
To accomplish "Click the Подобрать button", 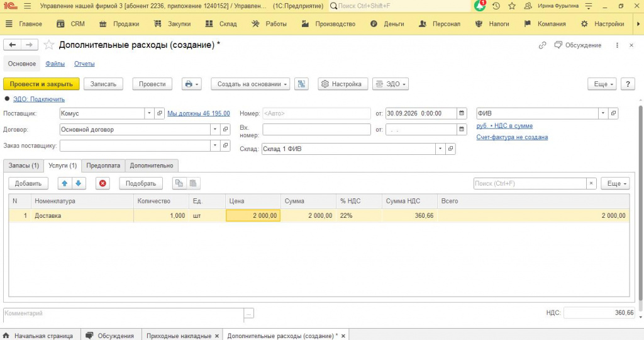I will click(141, 183).
